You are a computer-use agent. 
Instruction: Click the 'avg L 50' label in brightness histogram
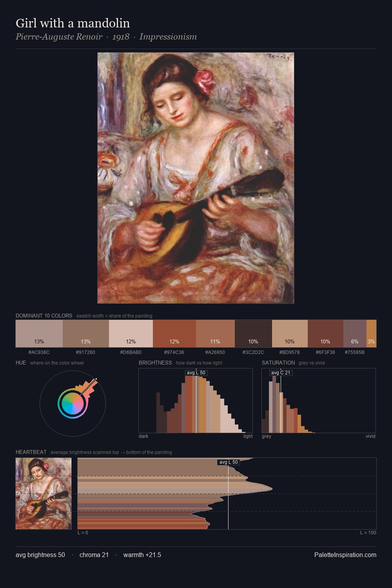coord(196,373)
